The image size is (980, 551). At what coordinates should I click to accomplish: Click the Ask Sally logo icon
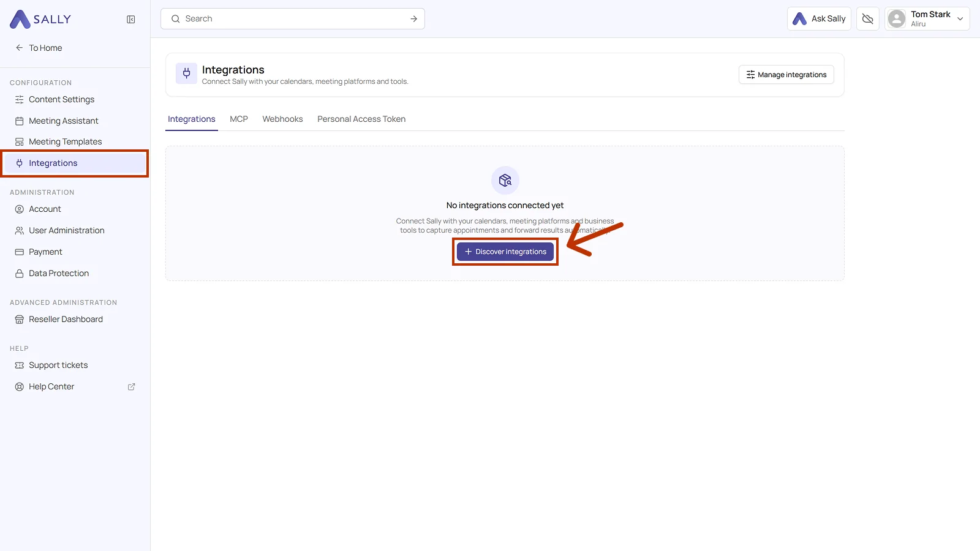point(800,19)
